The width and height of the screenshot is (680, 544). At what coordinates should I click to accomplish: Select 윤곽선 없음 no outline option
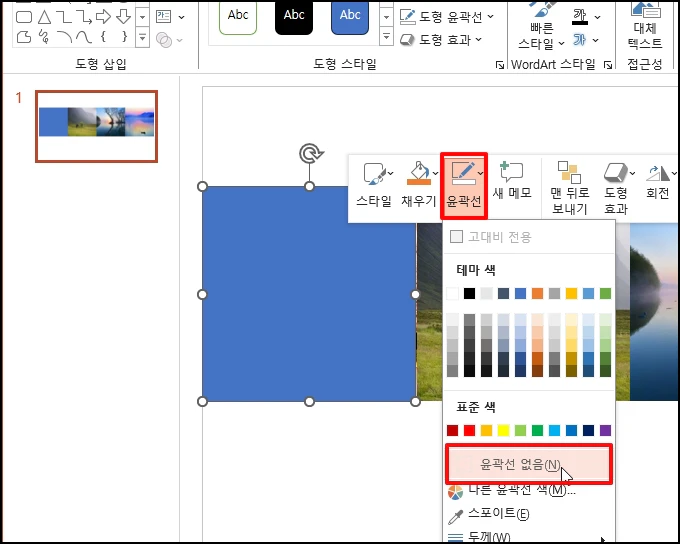[x=529, y=464]
